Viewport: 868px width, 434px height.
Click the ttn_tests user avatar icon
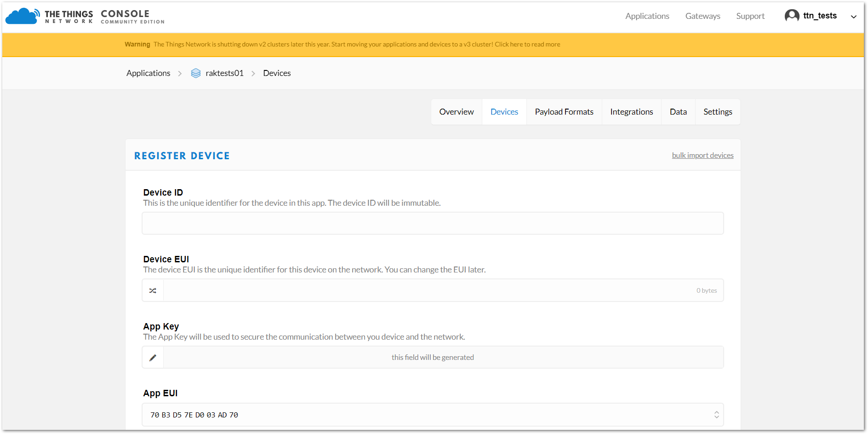click(x=792, y=16)
